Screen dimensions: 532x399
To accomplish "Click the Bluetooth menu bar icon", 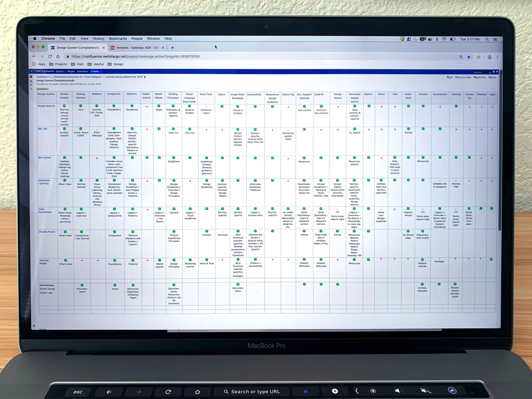I will click(437, 39).
